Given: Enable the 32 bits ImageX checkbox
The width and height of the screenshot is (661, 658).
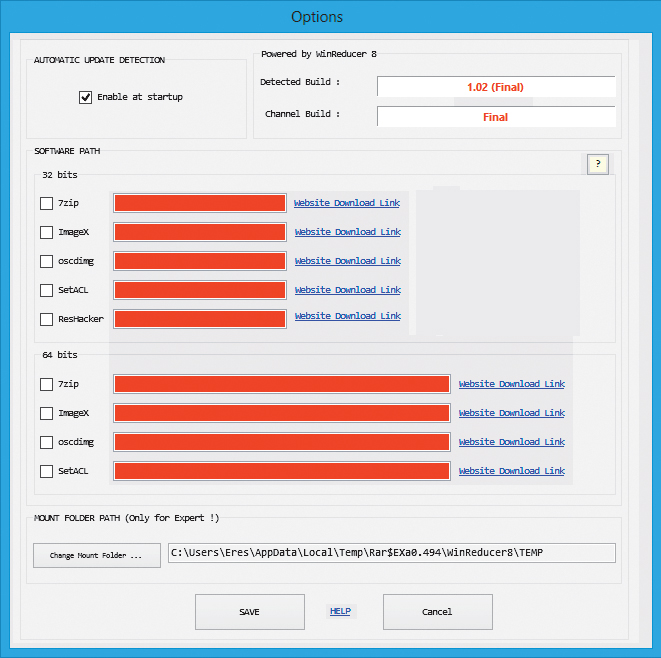Looking at the screenshot, I should pyautogui.click(x=47, y=232).
